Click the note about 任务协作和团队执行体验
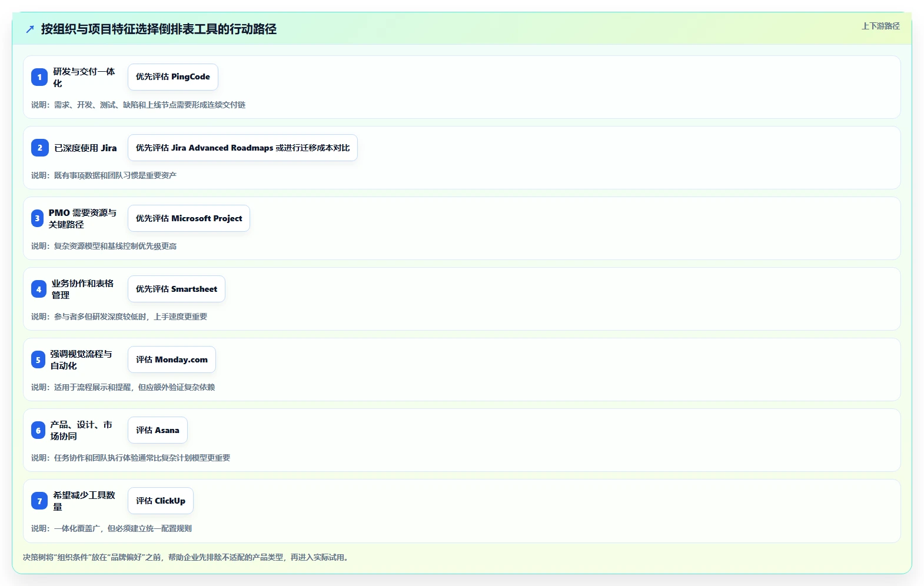The image size is (924, 586). pyautogui.click(x=131, y=458)
